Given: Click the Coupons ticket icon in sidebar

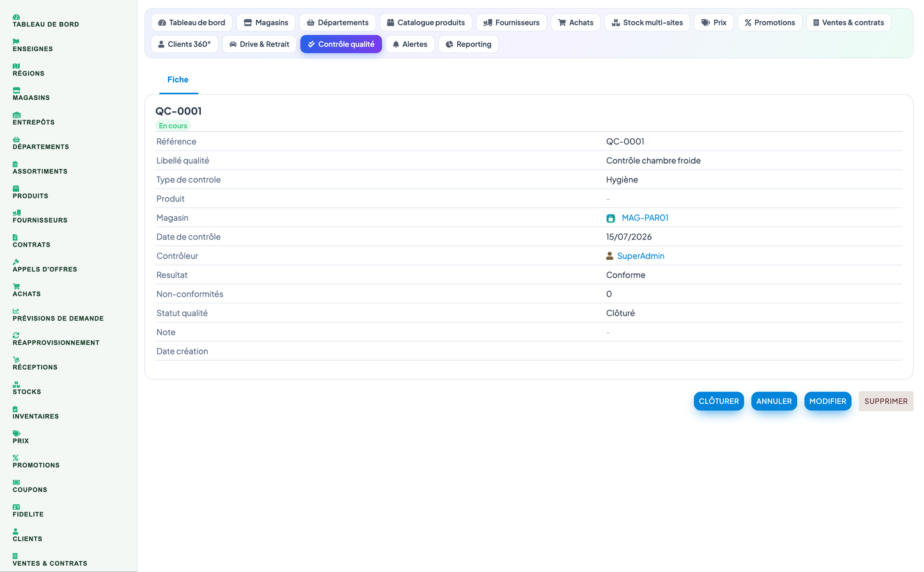Looking at the screenshot, I should 16,482.
